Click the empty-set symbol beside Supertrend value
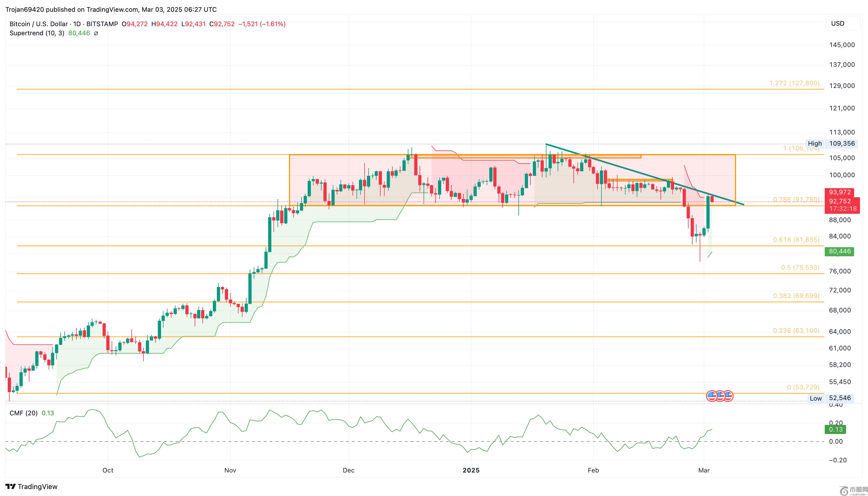The height and width of the screenshot is (496, 868). tap(96, 33)
